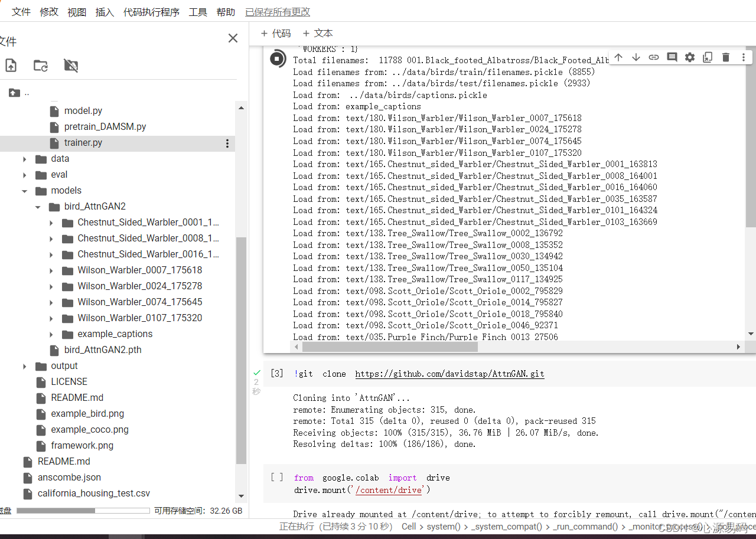The height and width of the screenshot is (539, 756).
Task: Click the output horizontal scrollbar thumb
Action: click(x=385, y=347)
